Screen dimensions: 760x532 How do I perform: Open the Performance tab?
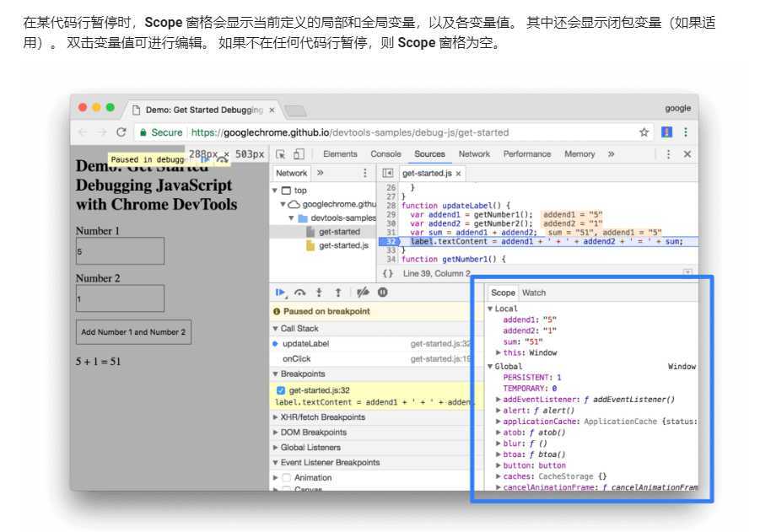527,153
